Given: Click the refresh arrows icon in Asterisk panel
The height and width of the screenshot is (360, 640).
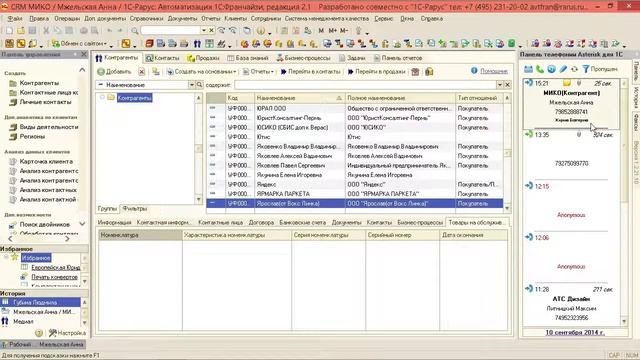Looking at the screenshot, I should [x=574, y=69].
